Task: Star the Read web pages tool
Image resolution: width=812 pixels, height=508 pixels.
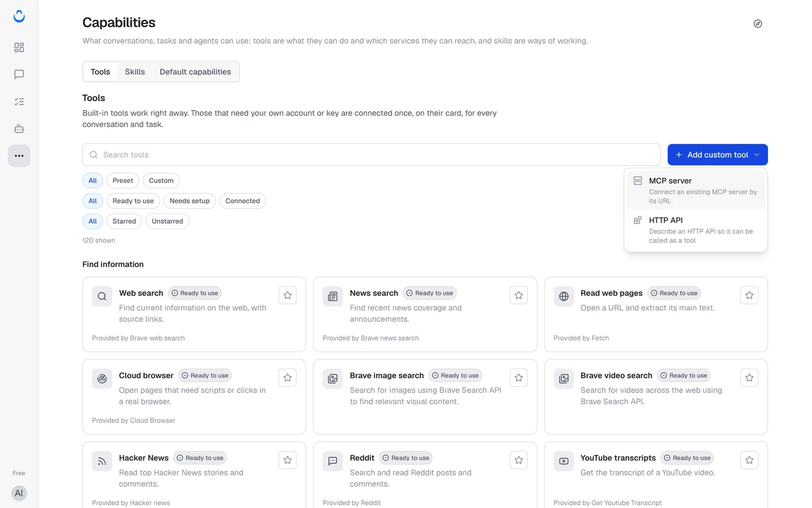Action: (x=749, y=295)
